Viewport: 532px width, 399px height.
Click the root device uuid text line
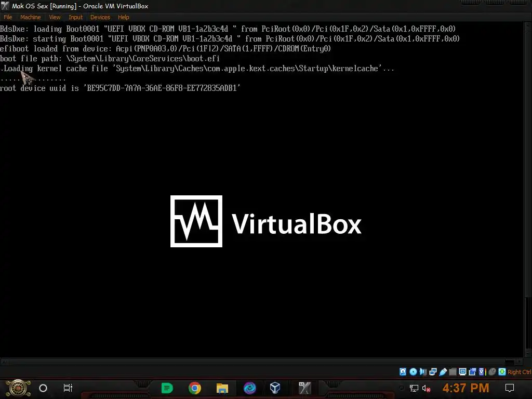coord(120,88)
